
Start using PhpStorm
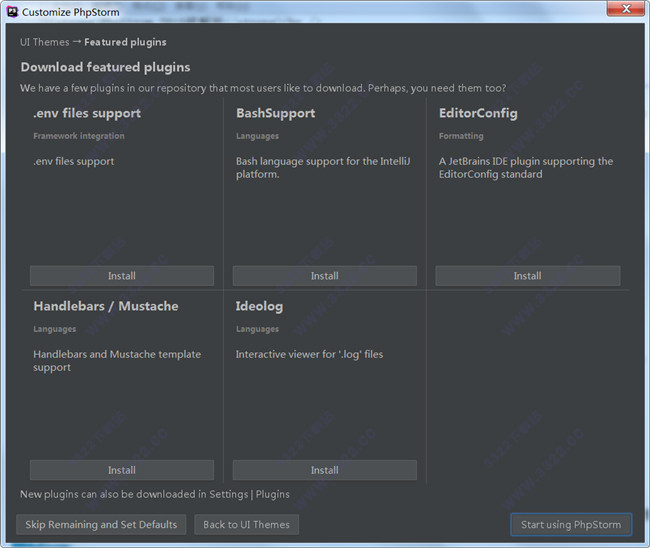(x=571, y=525)
